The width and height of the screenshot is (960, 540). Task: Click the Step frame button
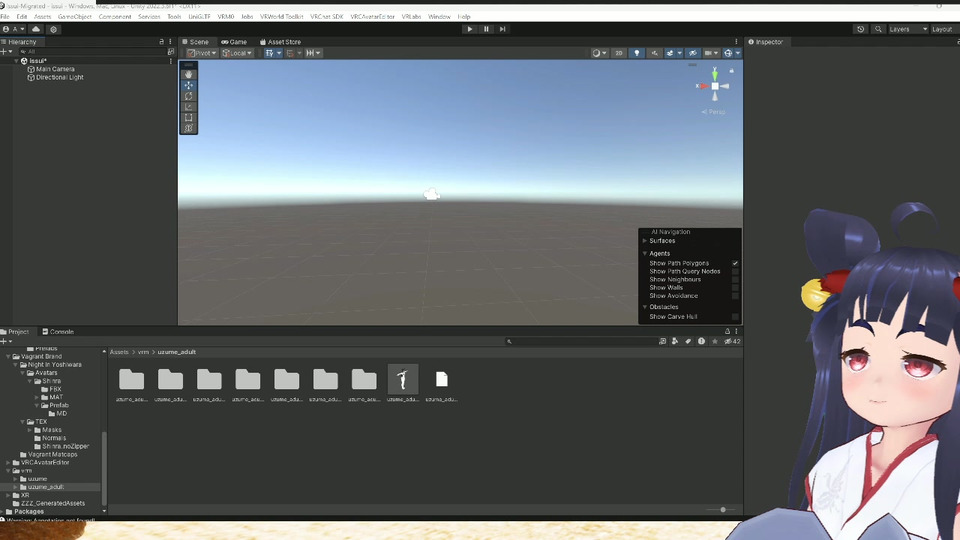[503, 29]
